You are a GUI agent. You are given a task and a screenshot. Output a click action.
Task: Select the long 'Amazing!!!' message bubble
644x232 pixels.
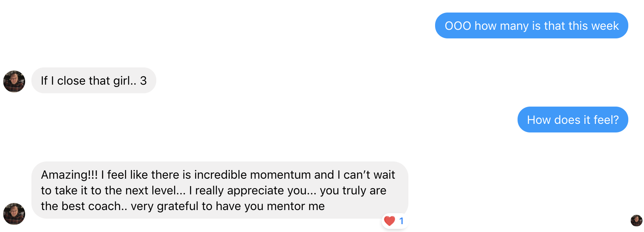coord(220,190)
